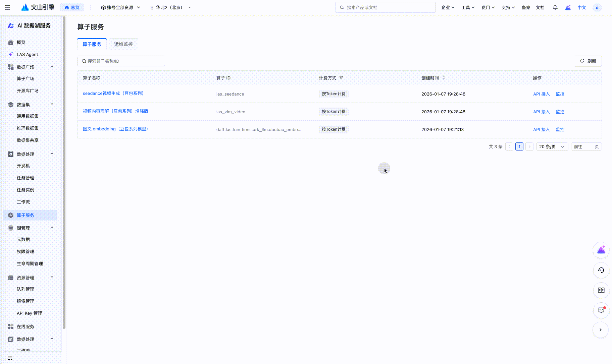Open the hamburger menu at top left
The image size is (612, 364).
[x=7, y=7]
